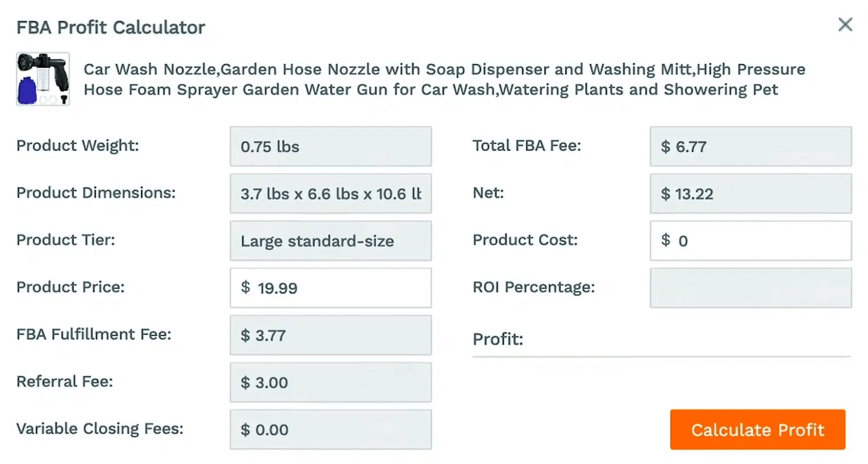Click the Product Tier field
Screen dimensions: 868x464
coord(330,241)
